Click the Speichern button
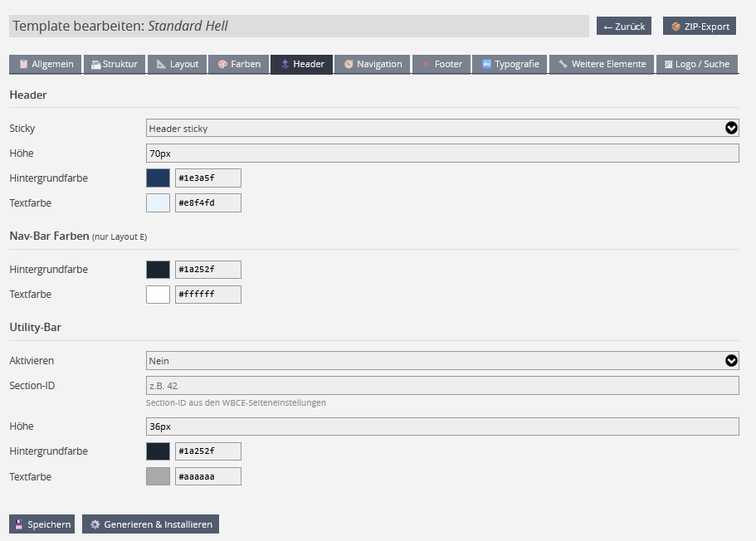Screen dimensions: 756x541 42,524
